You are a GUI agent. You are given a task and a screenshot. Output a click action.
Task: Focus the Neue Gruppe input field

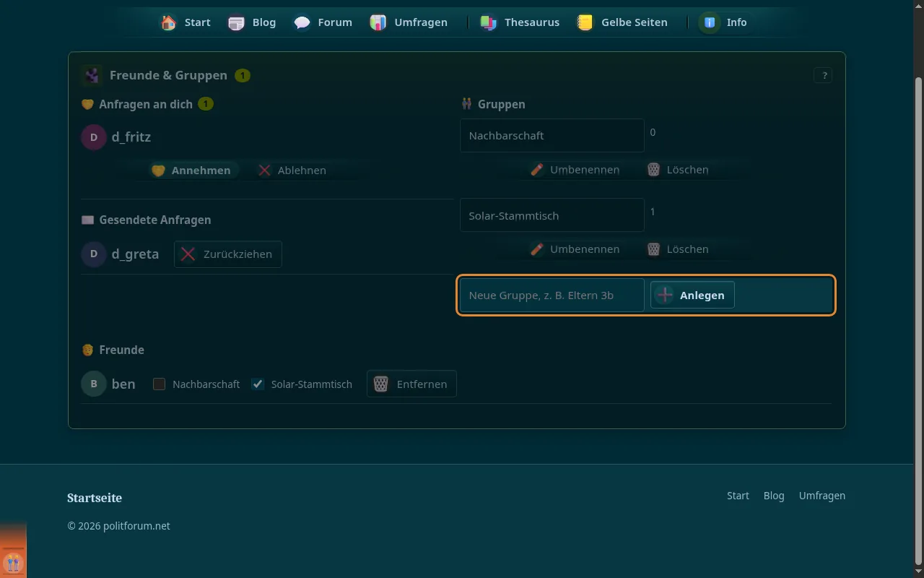click(x=552, y=295)
